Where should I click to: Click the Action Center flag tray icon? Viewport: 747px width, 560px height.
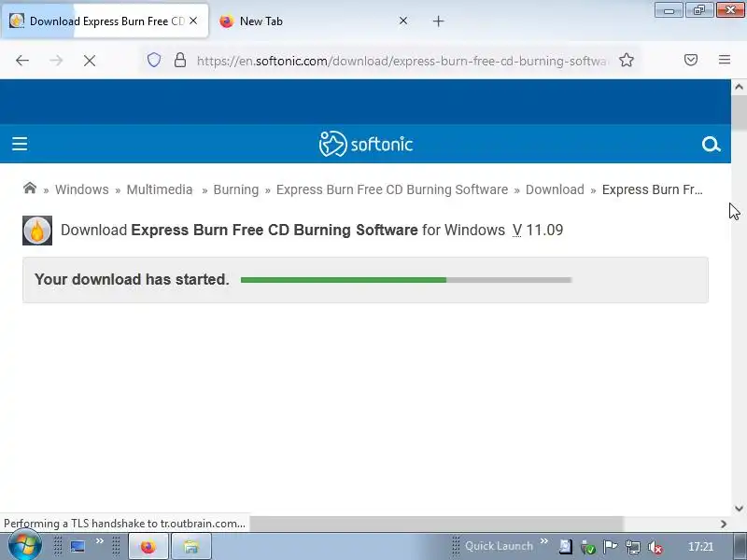point(611,547)
